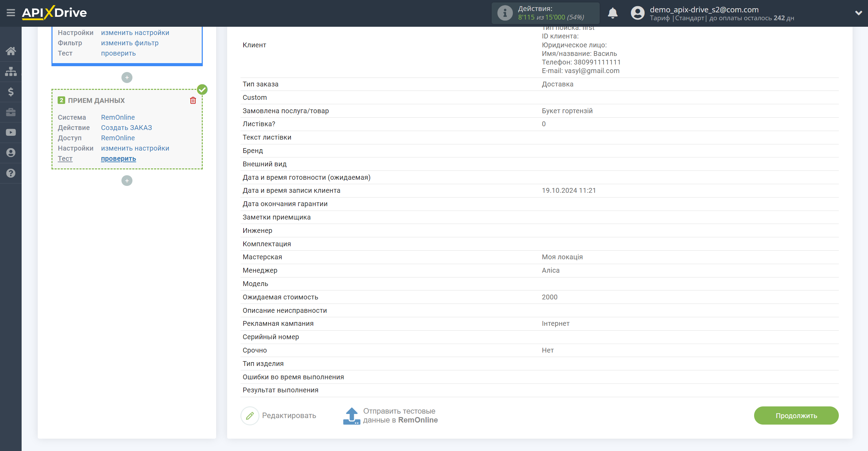Open the profile icon in sidebar
This screenshot has width=868, height=451.
point(11,153)
